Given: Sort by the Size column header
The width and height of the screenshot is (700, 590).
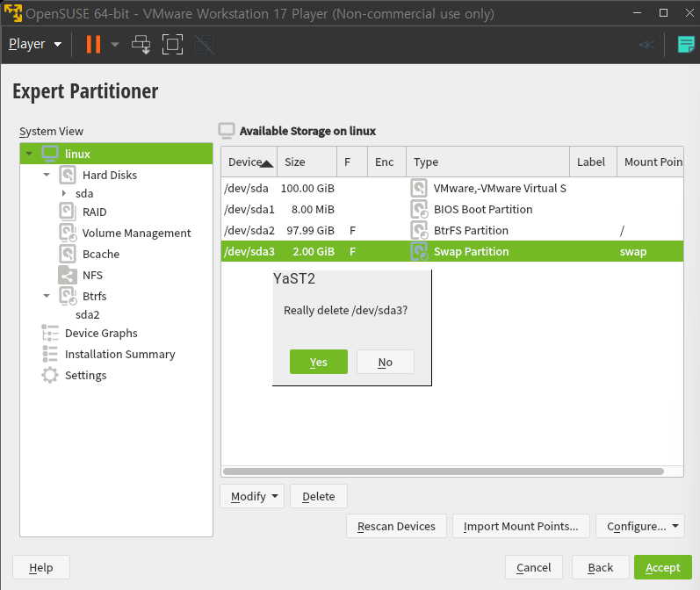Looking at the screenshot, I should point(307,162).
